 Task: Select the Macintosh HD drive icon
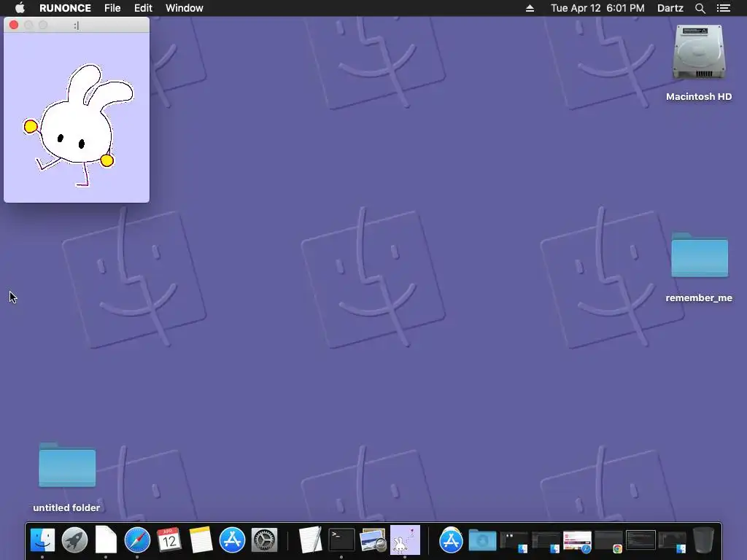(x=699, y=52)
